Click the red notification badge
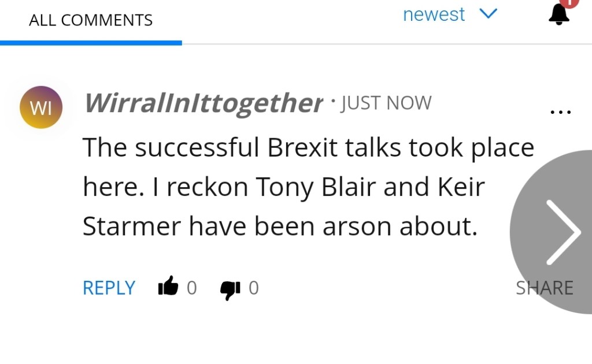 click(x=571, y=3)
